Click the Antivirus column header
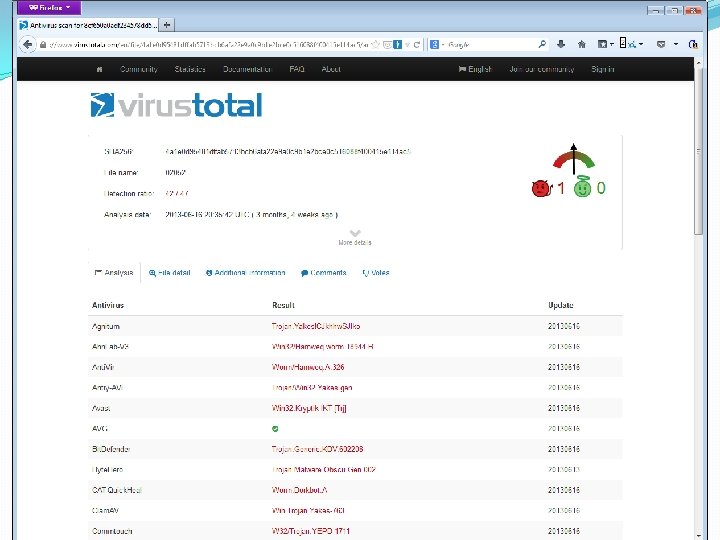The image size is (720, 540). (x=108, y=305)
